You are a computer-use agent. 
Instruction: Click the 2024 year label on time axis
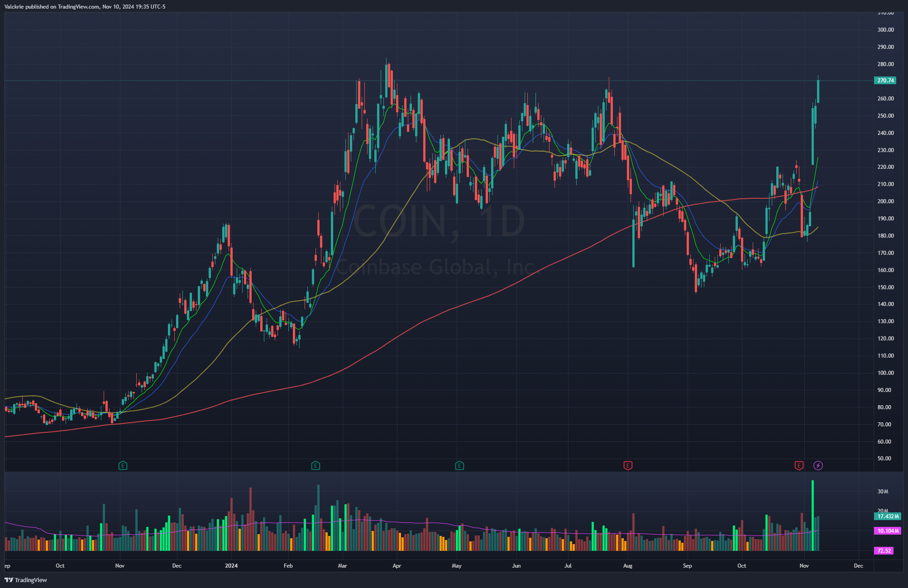[x=231, y=566]
